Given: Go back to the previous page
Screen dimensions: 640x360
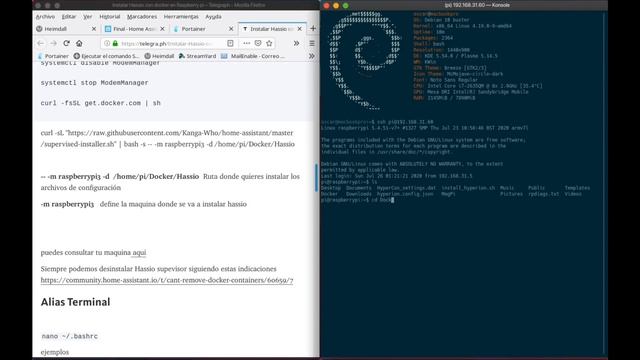Looking at the screenshot, I should click(x=40, y=43).
